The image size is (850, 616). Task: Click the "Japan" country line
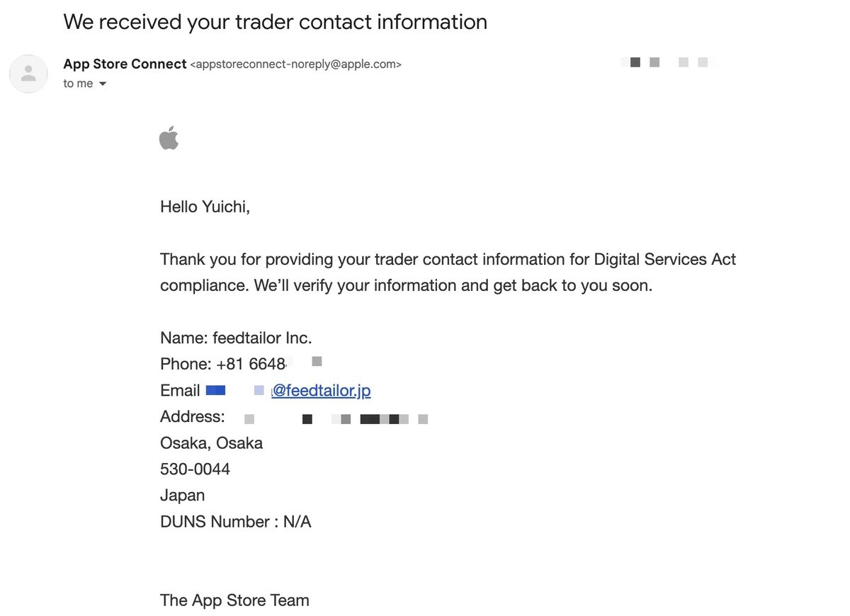click(182, 495)
